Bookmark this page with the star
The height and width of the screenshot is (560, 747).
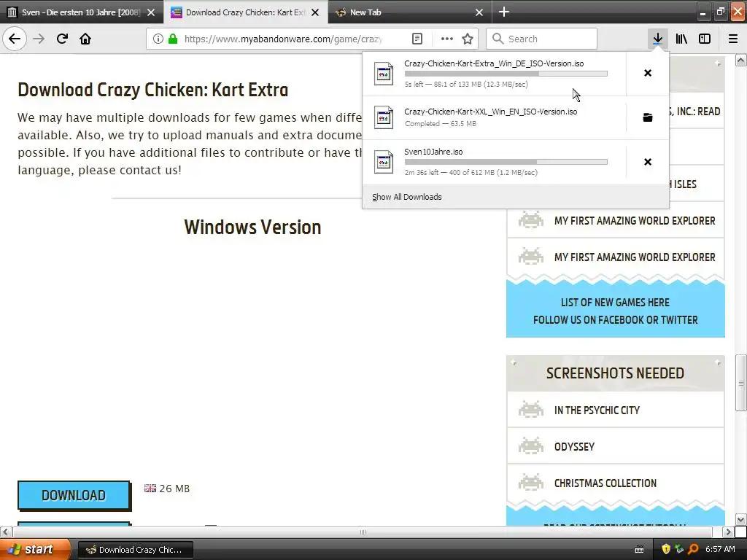[x=468, y=39]
